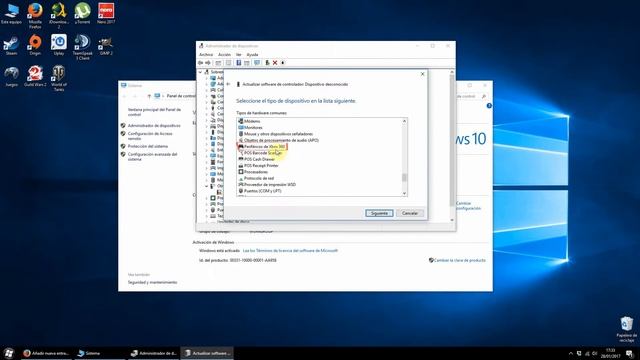Click the back arrow in the driver wizard
640x360 pixels.
click(228, 84)
